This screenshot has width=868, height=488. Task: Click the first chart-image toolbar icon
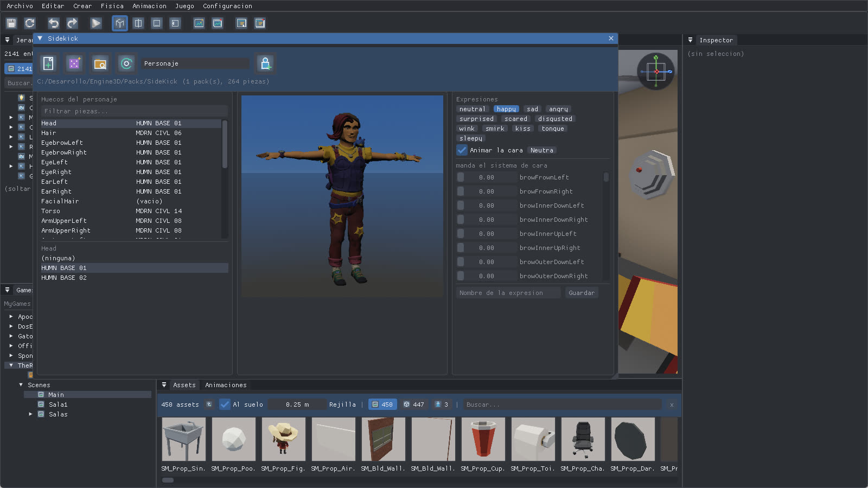click(x=199, y=23)
